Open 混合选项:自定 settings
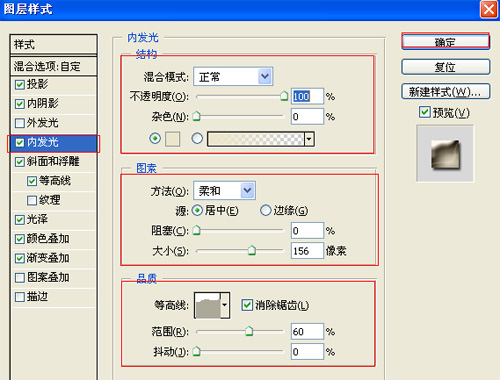This screenshot has height=380, width=500. point(53,66)
